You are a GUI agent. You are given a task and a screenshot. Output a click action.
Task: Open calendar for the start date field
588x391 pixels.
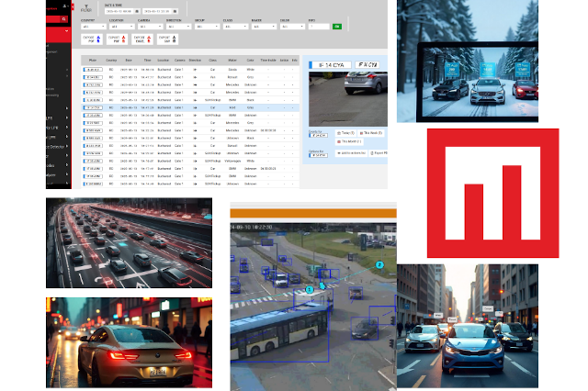137,11
